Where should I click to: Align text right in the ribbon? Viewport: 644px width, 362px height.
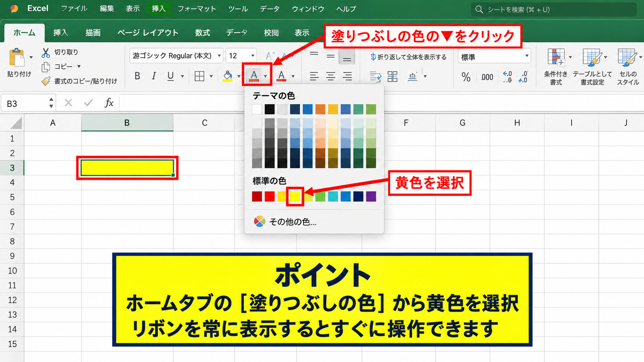[x=347, y=76]
